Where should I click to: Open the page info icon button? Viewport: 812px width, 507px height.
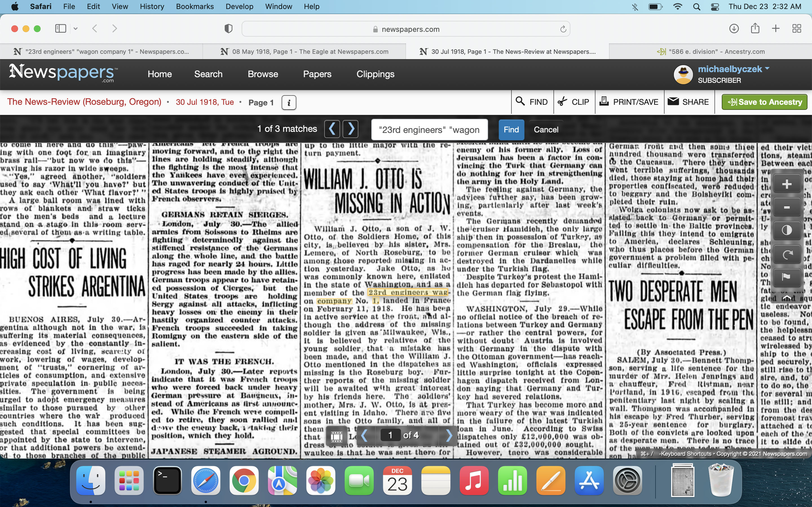(289, 103)
